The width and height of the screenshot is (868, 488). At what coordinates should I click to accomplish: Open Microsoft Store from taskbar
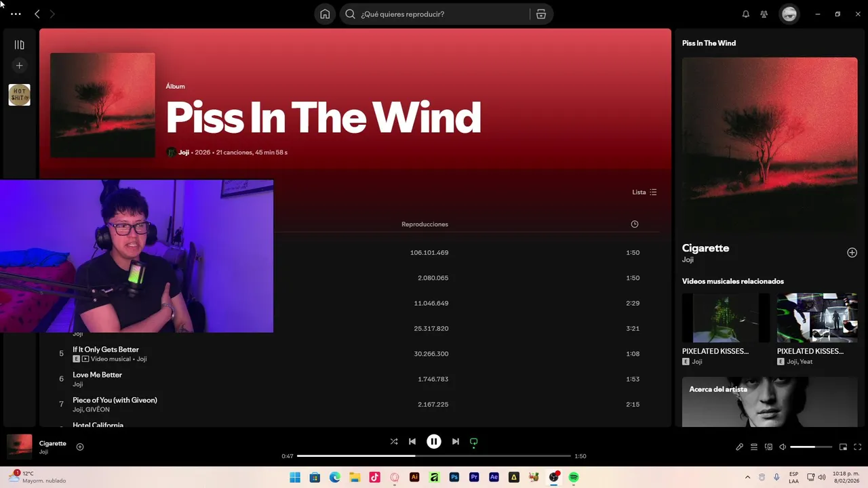pyautogui.click(x=315, y=477)
